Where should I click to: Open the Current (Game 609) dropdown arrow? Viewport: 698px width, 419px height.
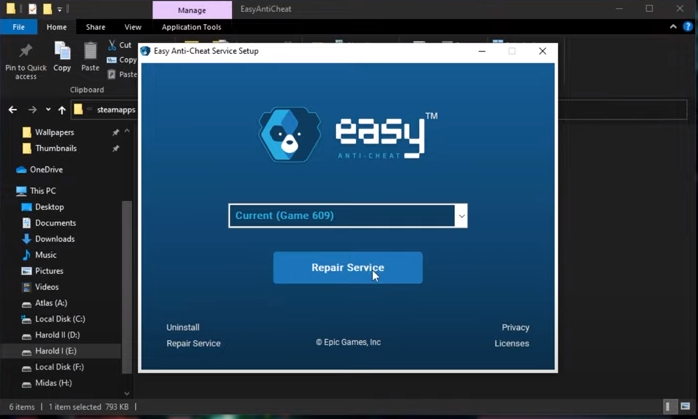point(461,216)
